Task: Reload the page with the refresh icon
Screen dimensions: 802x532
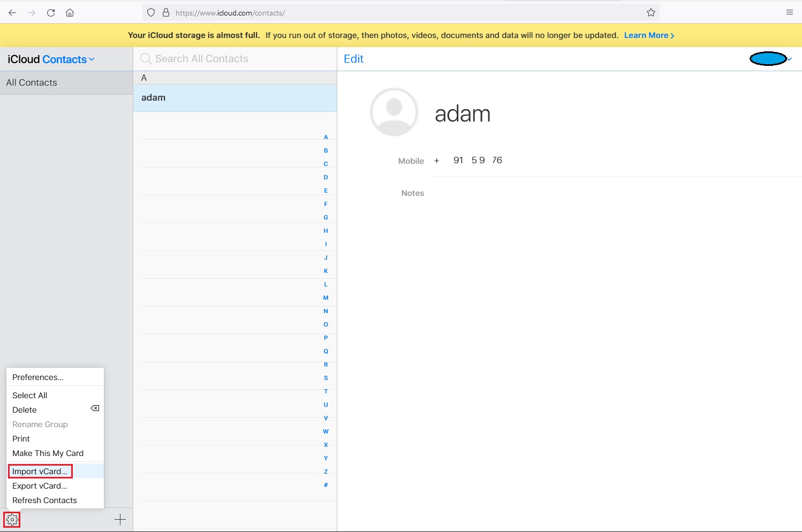Action: point(51,12)
